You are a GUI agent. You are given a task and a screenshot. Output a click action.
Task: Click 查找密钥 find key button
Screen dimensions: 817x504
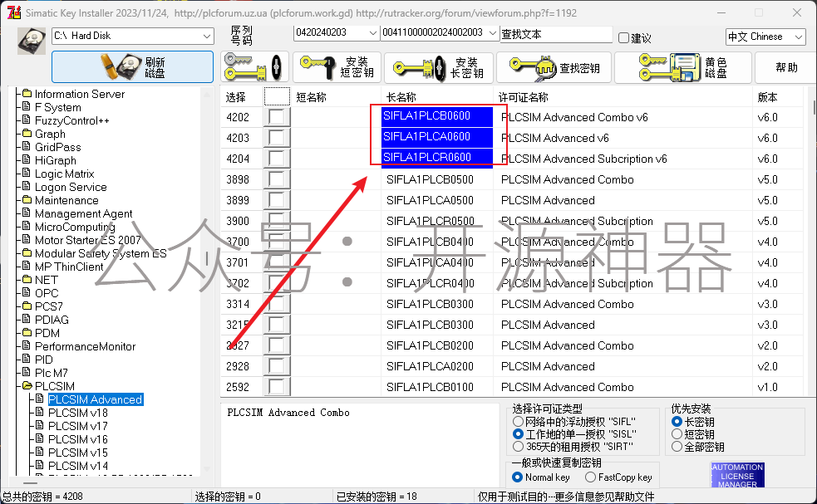[x=554, y=68]
